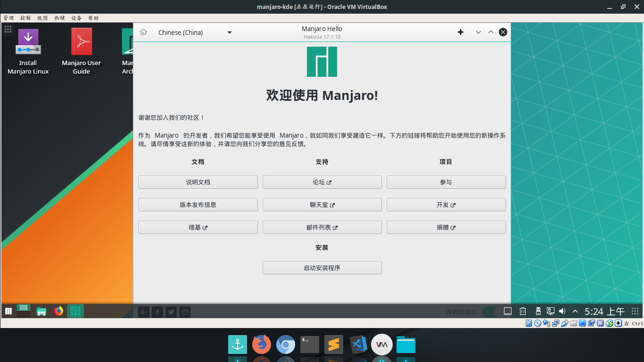
Task: Launch the file manager from KDE panel
Action: [x=41, y=311]
